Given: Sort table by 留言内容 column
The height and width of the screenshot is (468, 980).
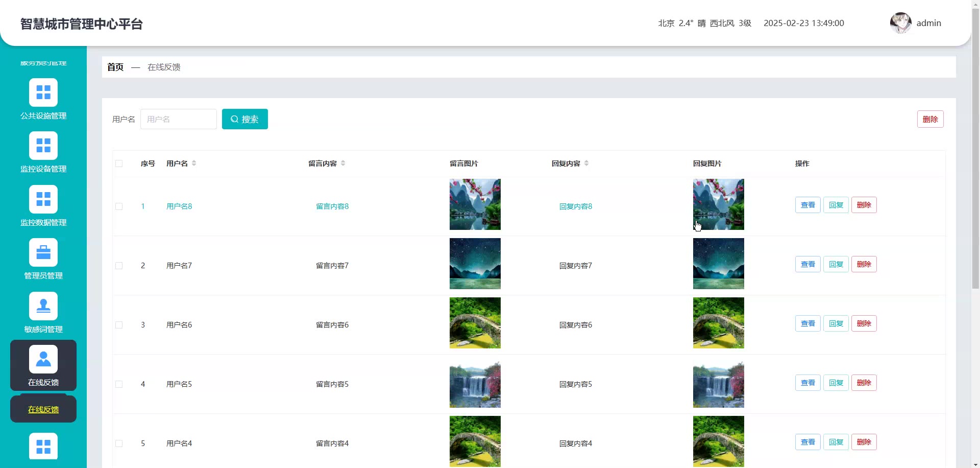Looking at the screenshot, I should click(343, 163).
